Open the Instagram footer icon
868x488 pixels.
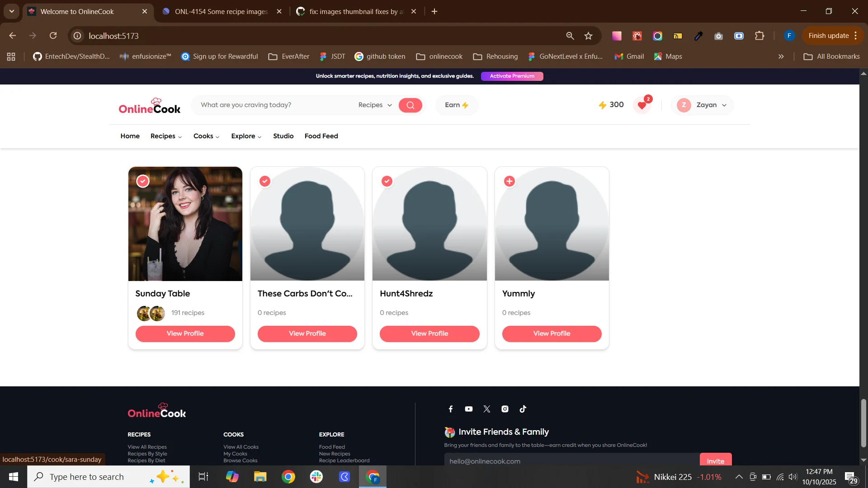click(505, 409)
